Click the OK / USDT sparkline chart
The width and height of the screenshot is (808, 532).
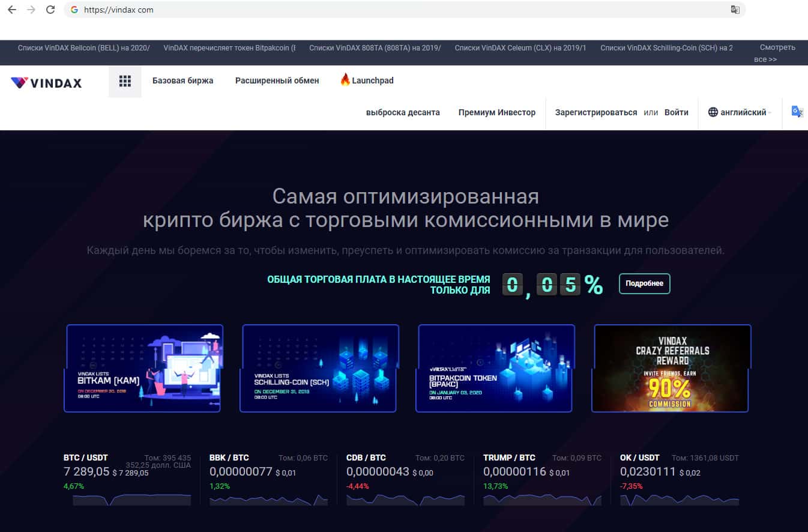pos(680,500)
